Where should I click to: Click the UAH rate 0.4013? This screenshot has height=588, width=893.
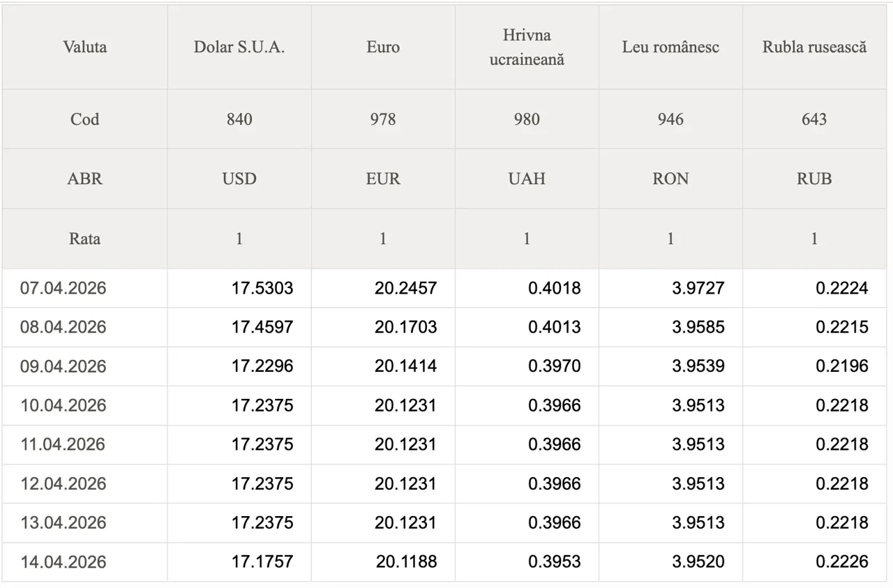[x=554, y=327]
